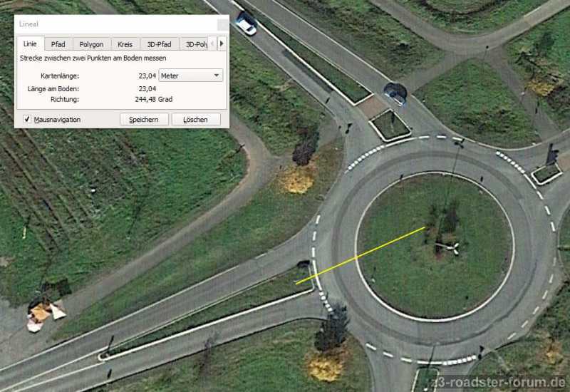Switch to the Pfad tab

coord(58,44)
